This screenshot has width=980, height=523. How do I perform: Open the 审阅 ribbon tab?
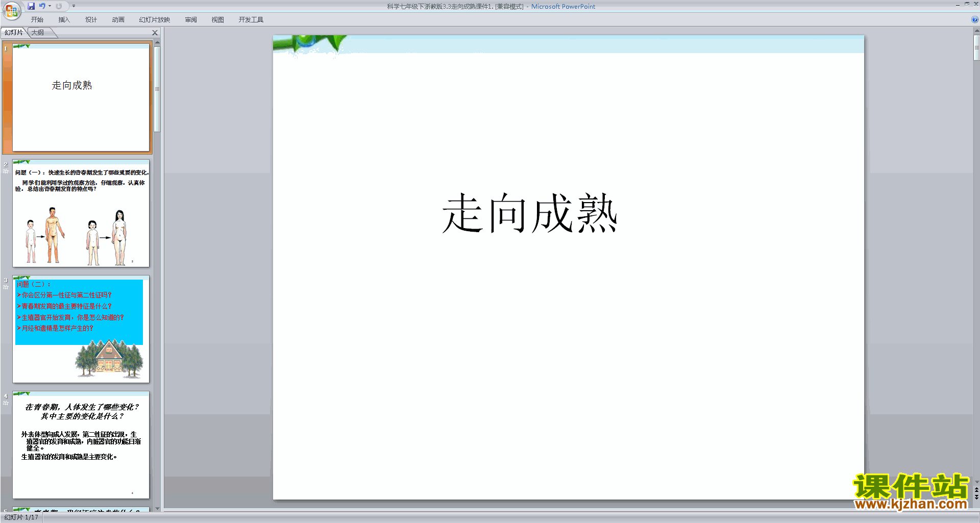191,20
